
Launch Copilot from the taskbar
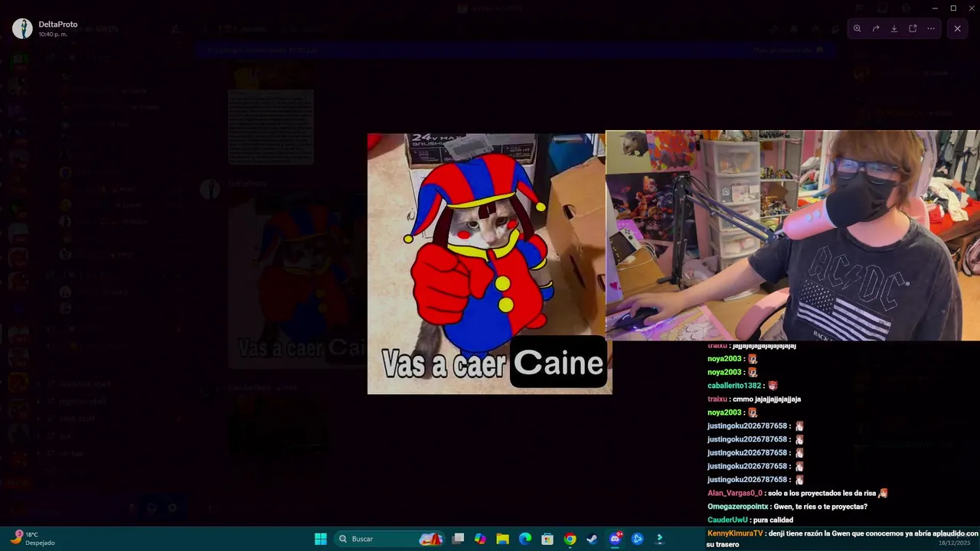point(480,539)
